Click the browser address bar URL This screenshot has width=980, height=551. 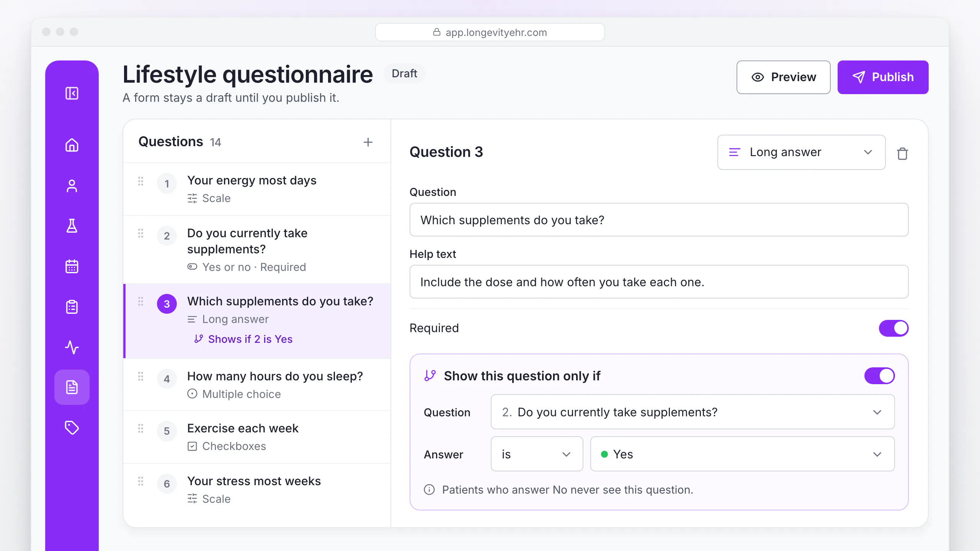[490, 33]
